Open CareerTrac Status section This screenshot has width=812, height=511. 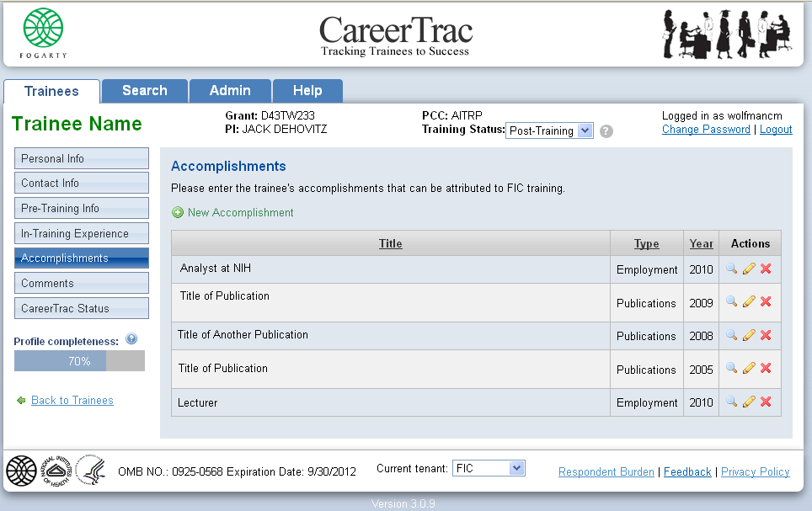tap(82, 308)
